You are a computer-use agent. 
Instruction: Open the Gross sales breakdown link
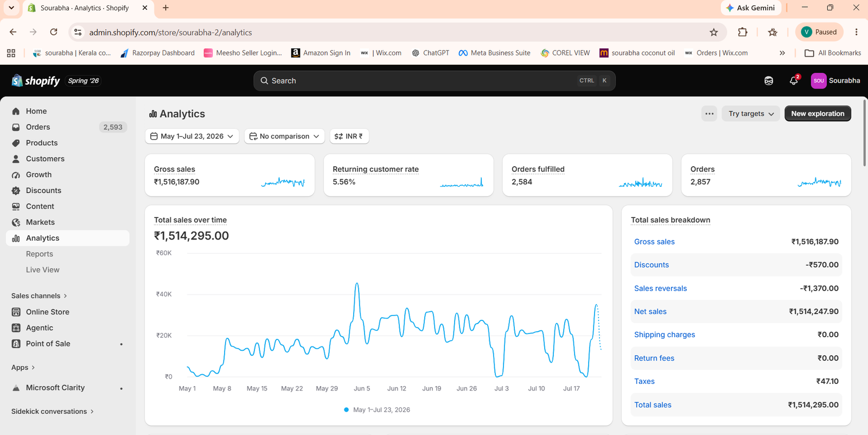654,242
